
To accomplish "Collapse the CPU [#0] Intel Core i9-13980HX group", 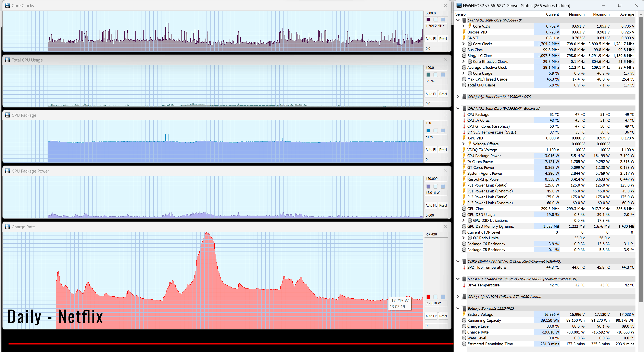I will pyautogui.click(x=458, y=20).
